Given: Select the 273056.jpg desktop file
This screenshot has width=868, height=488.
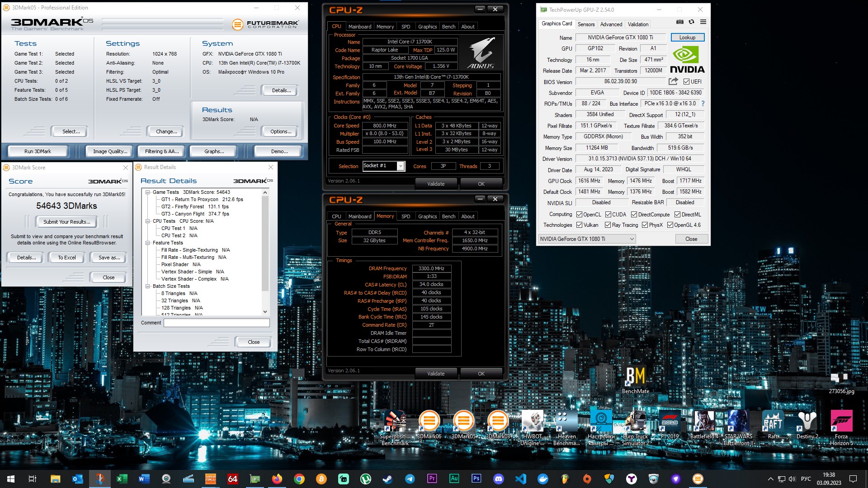Looking at the screenshot, I should click(841, 383).
